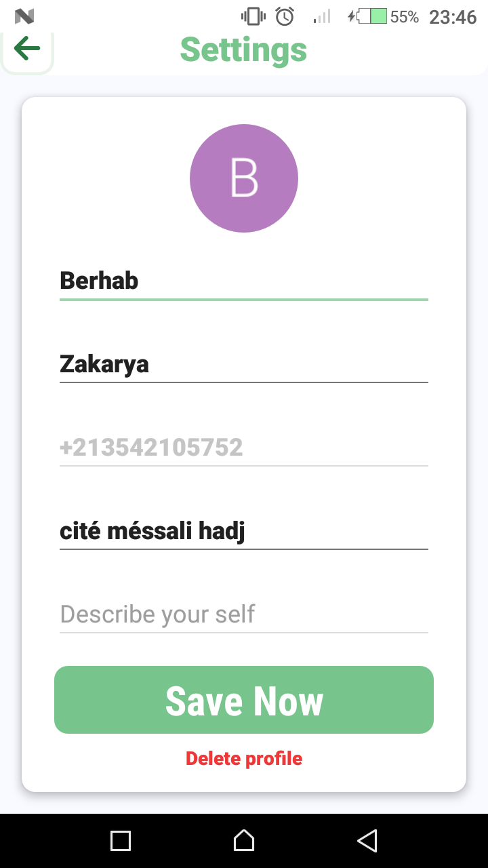Tap the signal strength status icon

tap(322, 16)
